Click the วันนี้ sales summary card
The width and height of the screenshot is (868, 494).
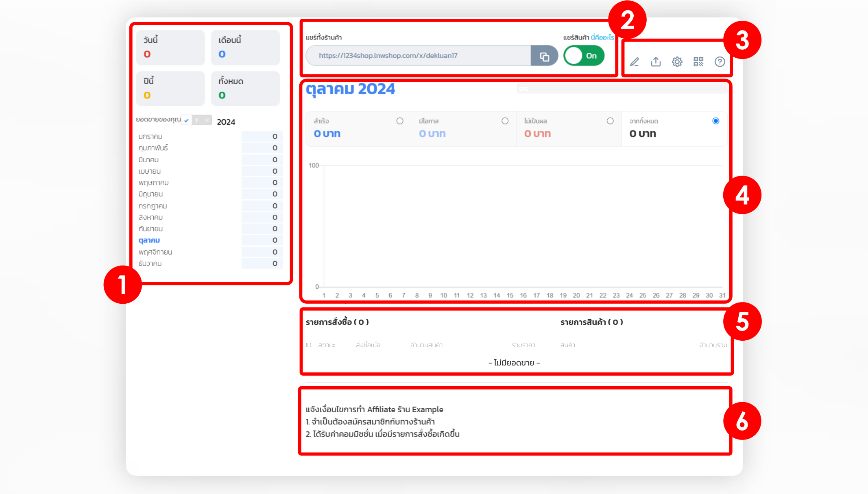tap(170, 48)
